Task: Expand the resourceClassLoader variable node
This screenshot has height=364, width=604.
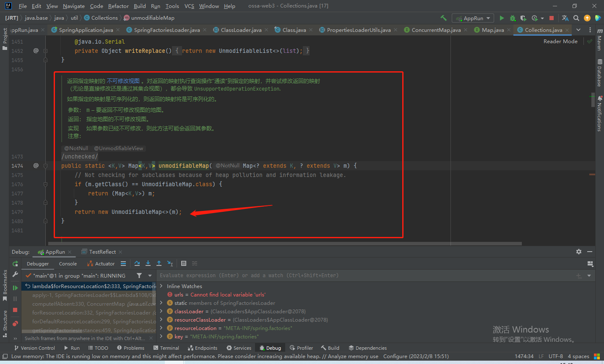Action: click(161, 320)
